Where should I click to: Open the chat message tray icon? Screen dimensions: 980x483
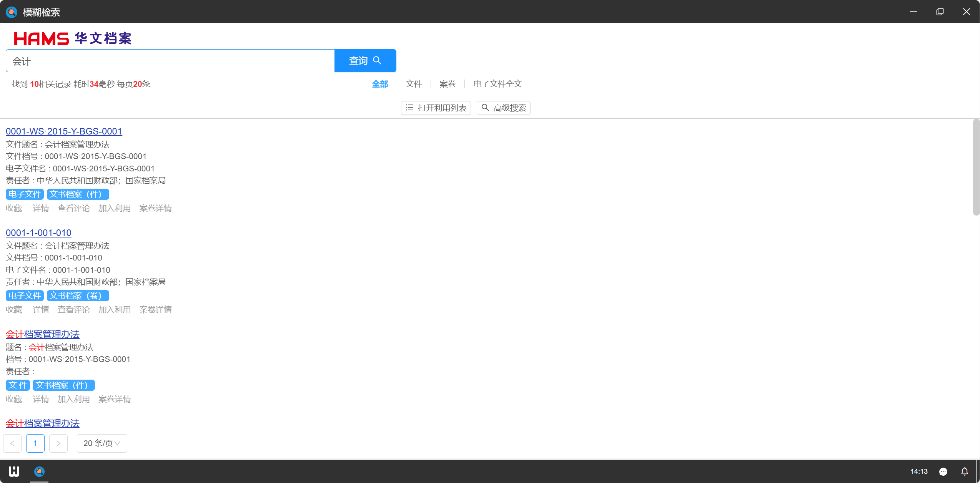tap(943, 471)
